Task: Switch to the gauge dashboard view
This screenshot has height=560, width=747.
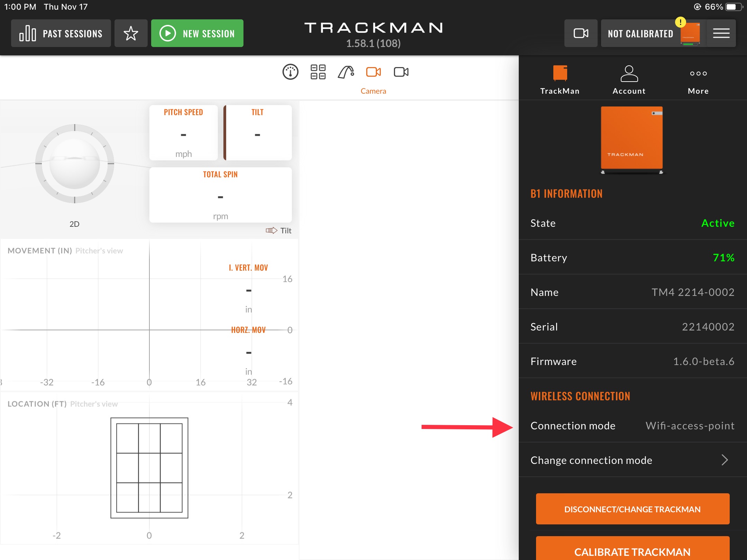Action: pos(290,72)
